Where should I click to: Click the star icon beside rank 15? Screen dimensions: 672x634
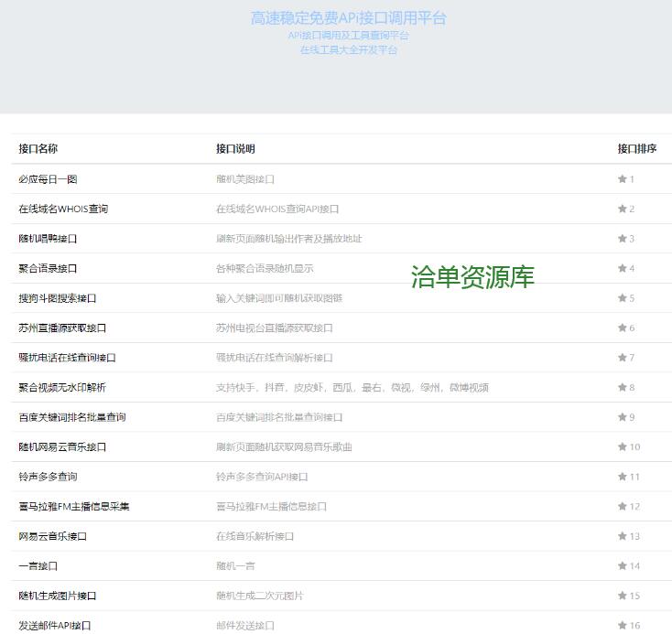click(x=623, y=596)
